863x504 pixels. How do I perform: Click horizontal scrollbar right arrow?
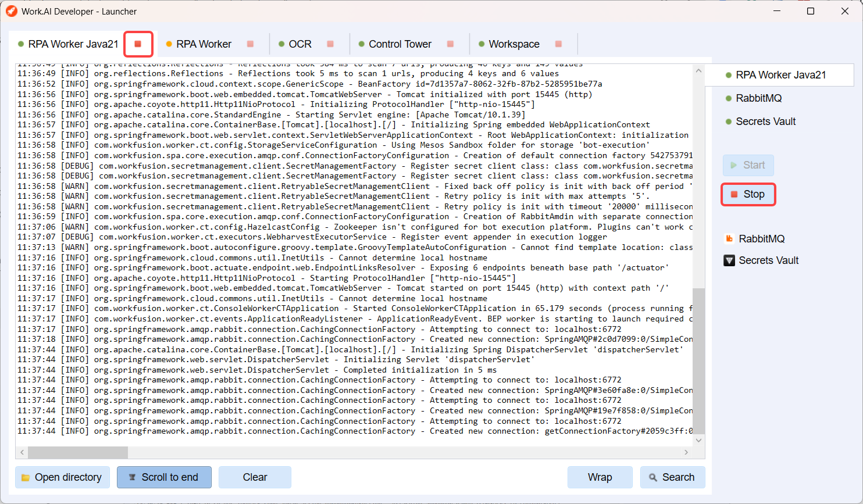click(686, 452)
